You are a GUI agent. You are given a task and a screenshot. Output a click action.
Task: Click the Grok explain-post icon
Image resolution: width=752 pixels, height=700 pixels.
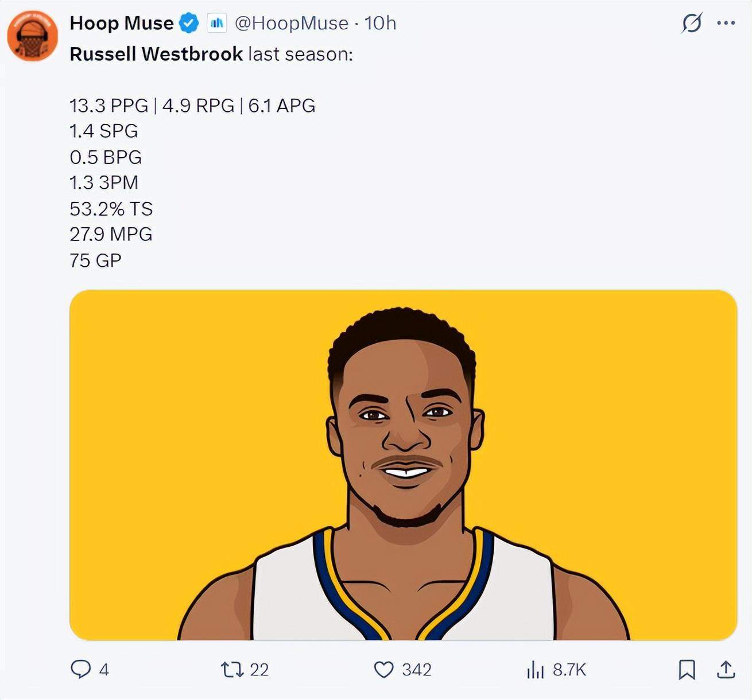click(692, 24)
